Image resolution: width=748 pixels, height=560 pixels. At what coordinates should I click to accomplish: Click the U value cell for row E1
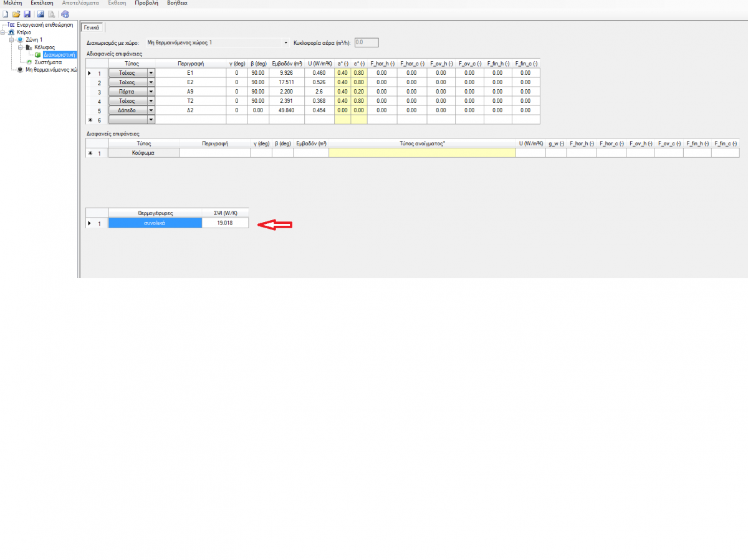click(x=319, y=73)
